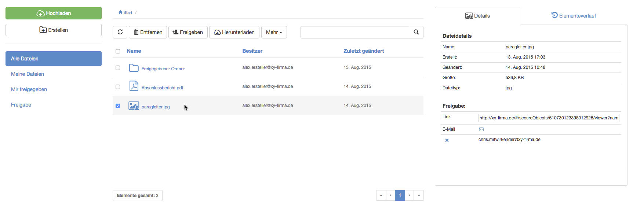
Task: Sort by Zuletzt geändert column header
Action: (x=364, y=51)
